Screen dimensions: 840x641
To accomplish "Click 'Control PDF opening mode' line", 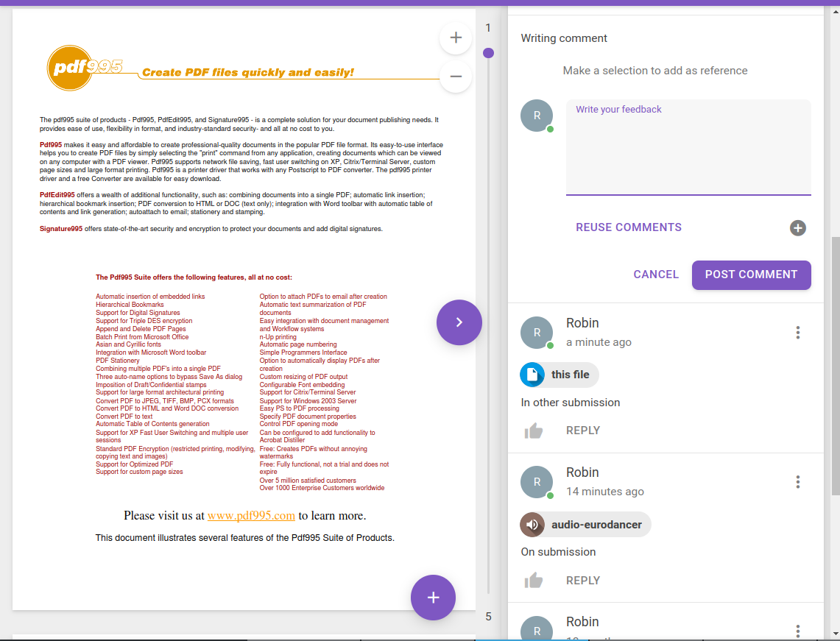I will click(x=298, y=424).
